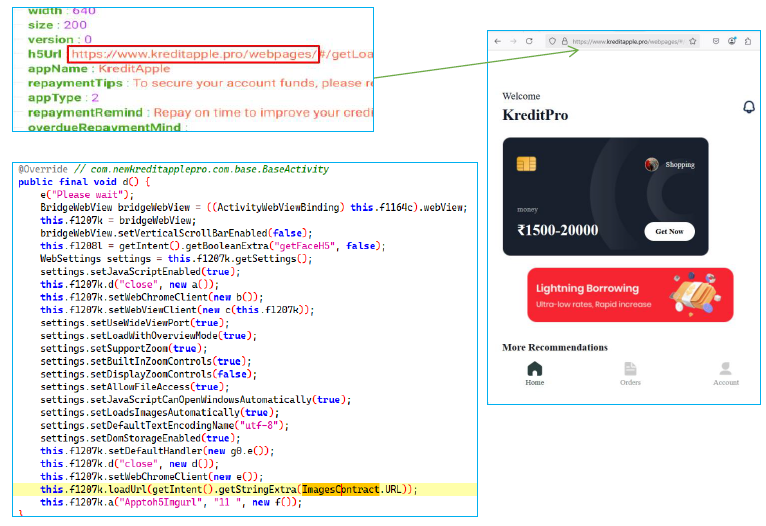Viewport: 766px width, 526px height.
Task: Click the '@Override' annotation line
Action: coord(173,169)
